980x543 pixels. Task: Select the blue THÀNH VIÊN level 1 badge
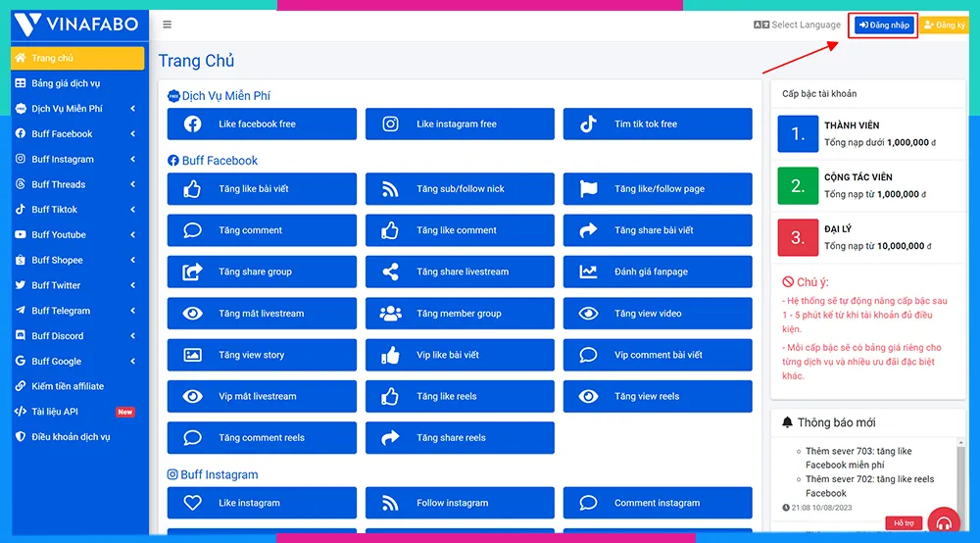tap(798, 133)
